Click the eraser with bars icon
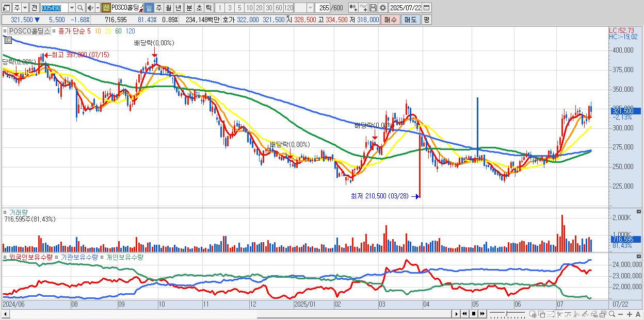The height and width of the screenshot is (320, 644). [594, 314]
